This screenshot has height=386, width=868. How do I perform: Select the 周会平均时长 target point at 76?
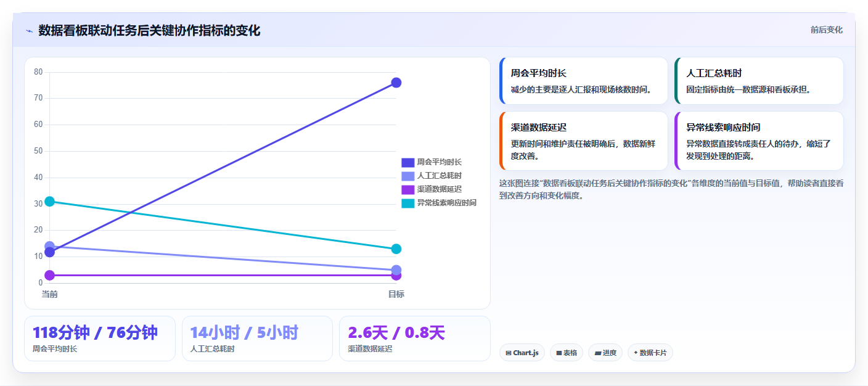pos(396,83)
